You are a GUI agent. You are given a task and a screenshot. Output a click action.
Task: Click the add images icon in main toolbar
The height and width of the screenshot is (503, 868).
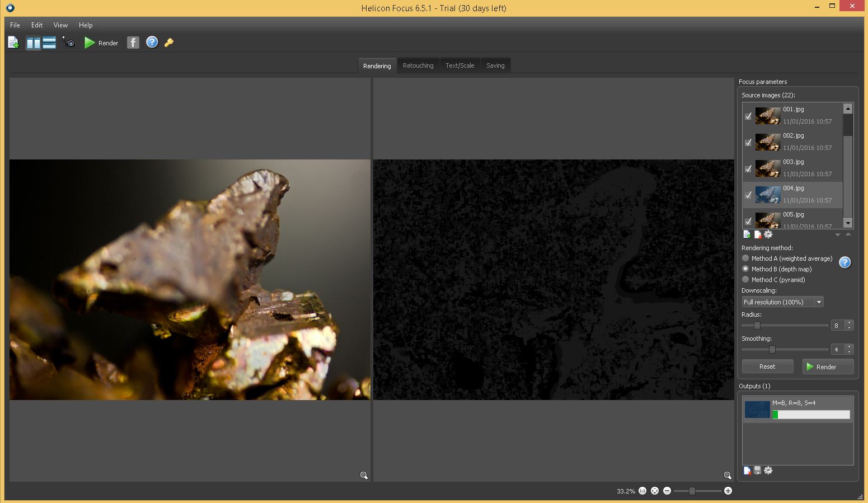[13, 43]
